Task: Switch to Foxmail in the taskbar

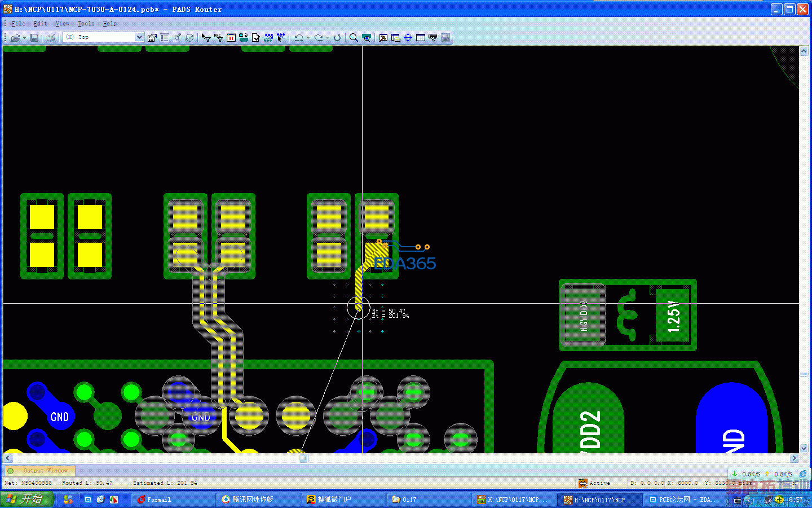Action: (174, 500)
